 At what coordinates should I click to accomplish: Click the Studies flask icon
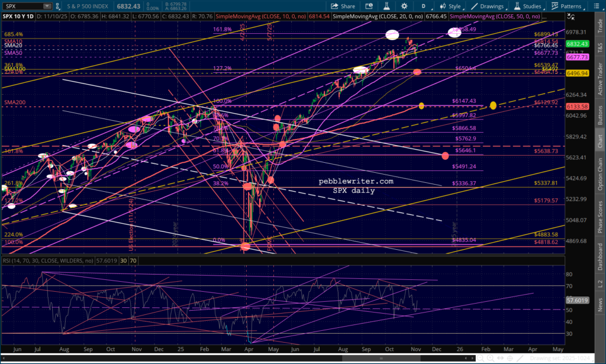517,6
